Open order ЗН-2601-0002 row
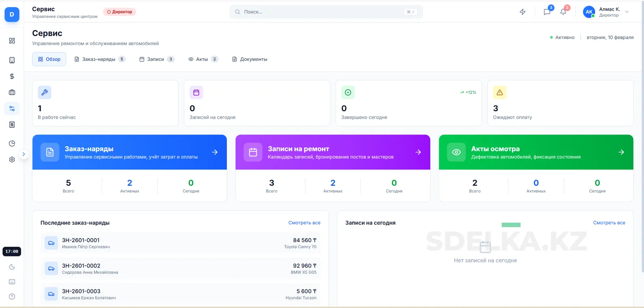 click(180, 269)
